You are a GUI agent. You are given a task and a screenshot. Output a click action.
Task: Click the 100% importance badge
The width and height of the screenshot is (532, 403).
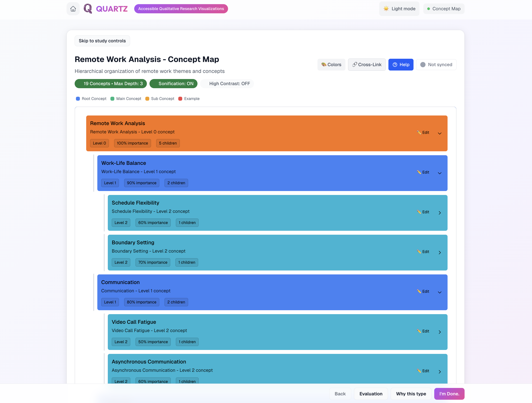tap(132, 143)
